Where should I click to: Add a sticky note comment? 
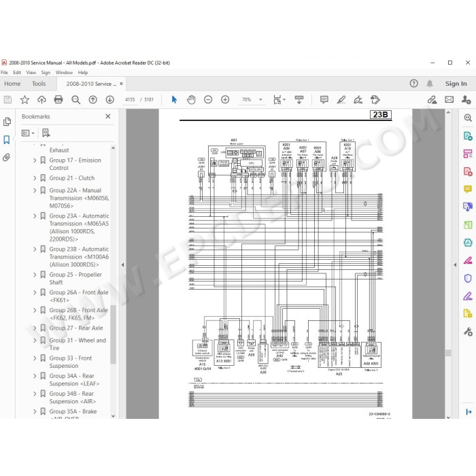pyautogui.click(x=324, y=99)
